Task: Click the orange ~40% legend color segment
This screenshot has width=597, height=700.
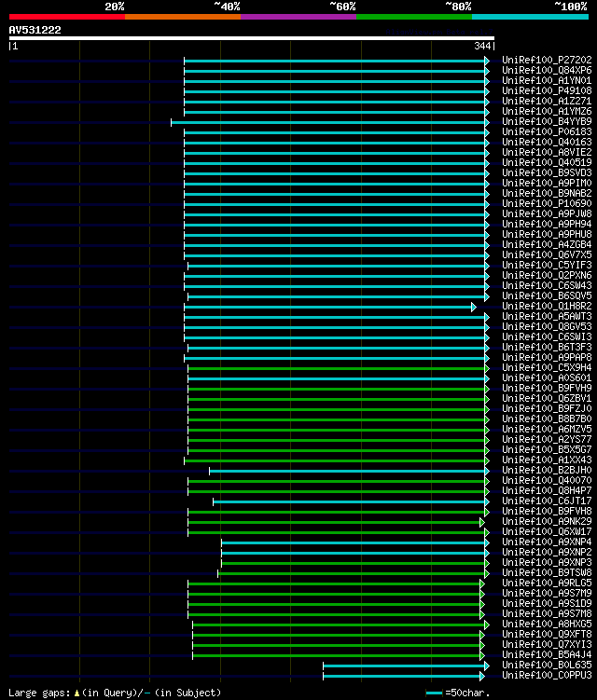Action: [x=183, y=17]
